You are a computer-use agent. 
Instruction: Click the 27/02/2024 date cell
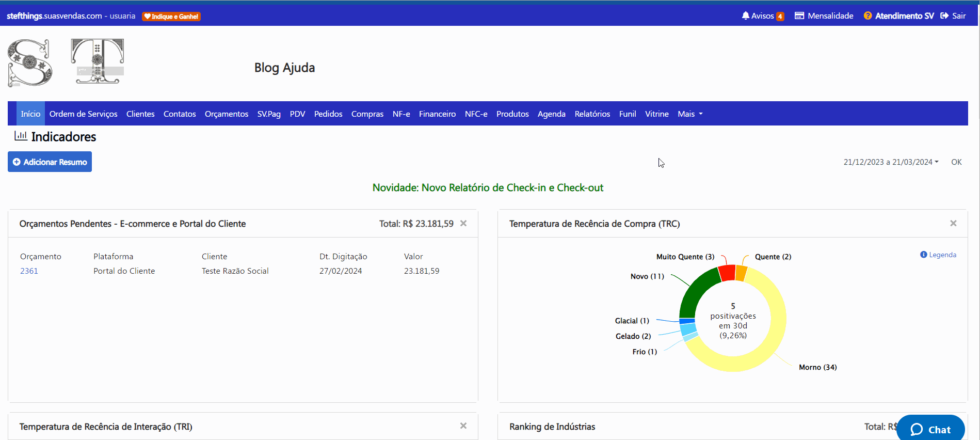(341, 271)
